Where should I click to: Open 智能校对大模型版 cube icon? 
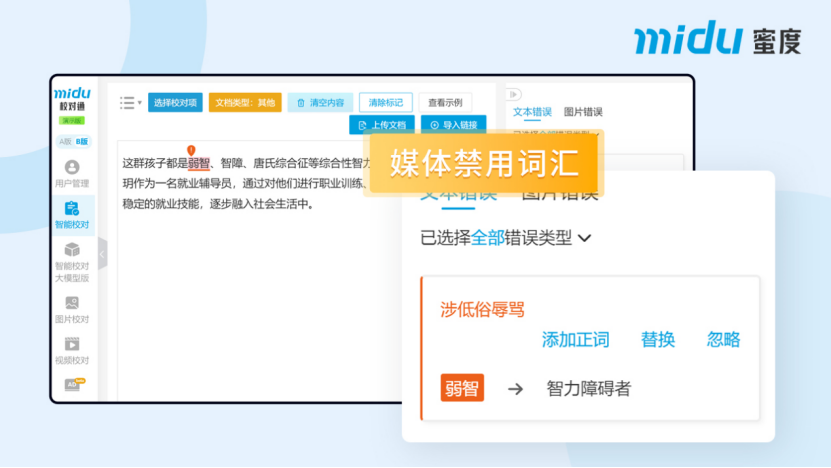72,250
